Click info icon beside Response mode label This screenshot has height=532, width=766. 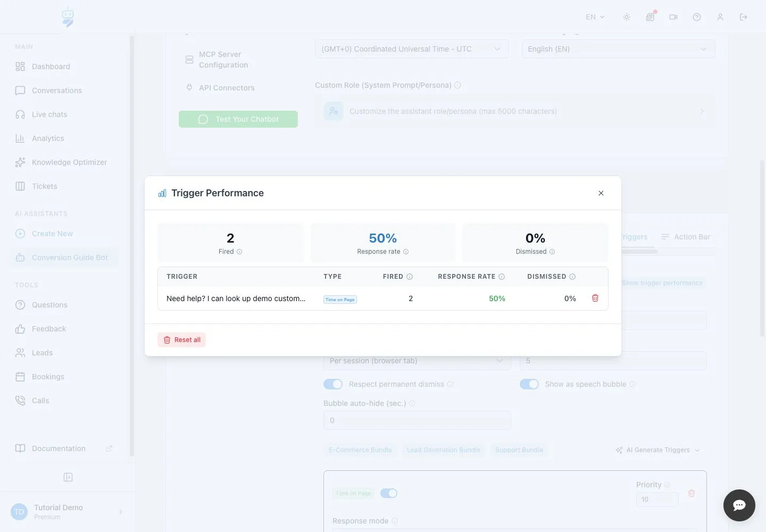395,521
